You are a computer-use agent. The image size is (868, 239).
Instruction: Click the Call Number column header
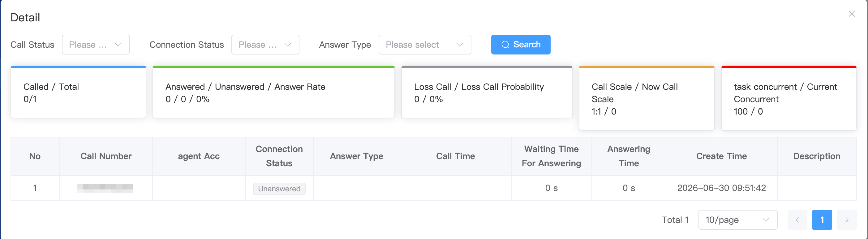point(106,156)
